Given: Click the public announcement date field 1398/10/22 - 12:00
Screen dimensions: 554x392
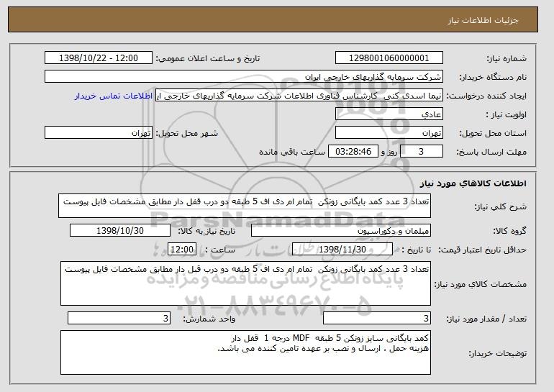Looking at the screenshot, I should (99, 58).
